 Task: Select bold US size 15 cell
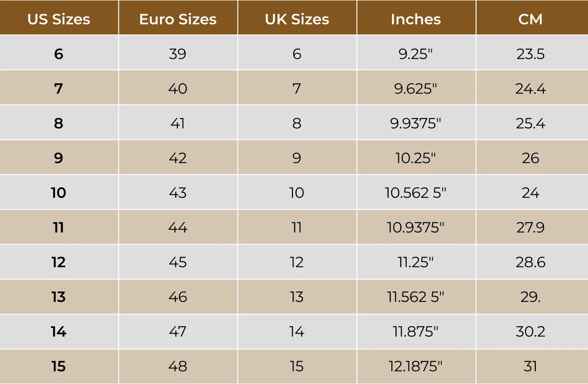click(x=59, y=366)
